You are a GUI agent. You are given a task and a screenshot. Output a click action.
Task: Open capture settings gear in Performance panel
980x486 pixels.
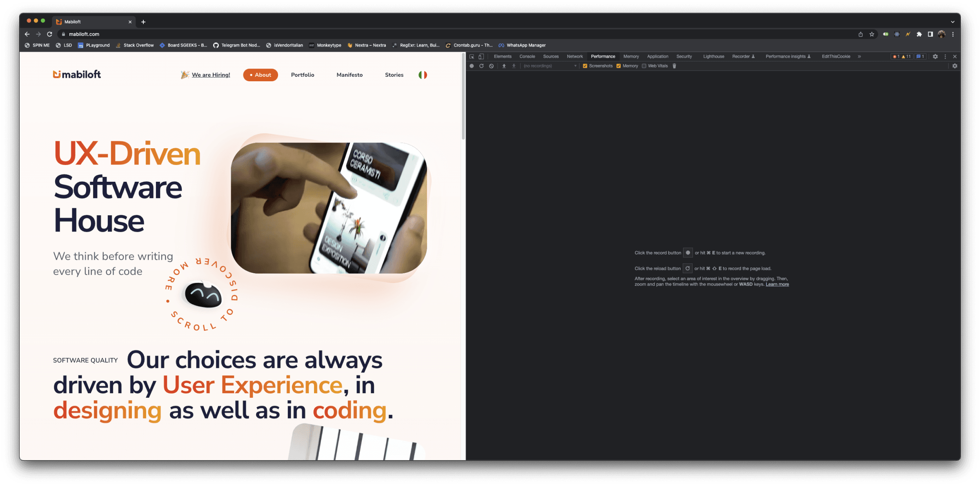[x=955, y=66]
